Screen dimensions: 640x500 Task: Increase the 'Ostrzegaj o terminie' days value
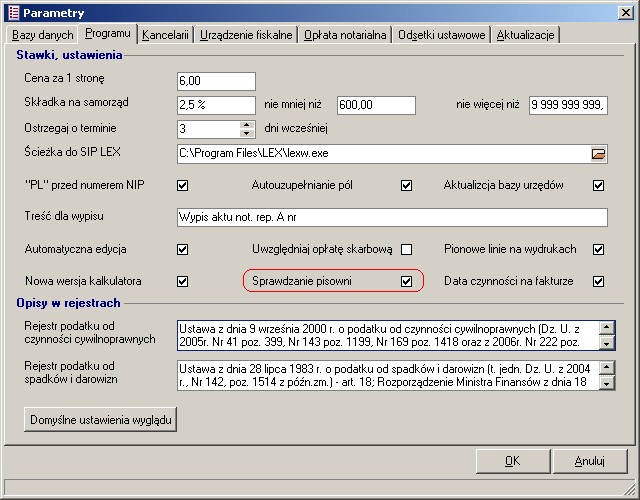[247, 124]
